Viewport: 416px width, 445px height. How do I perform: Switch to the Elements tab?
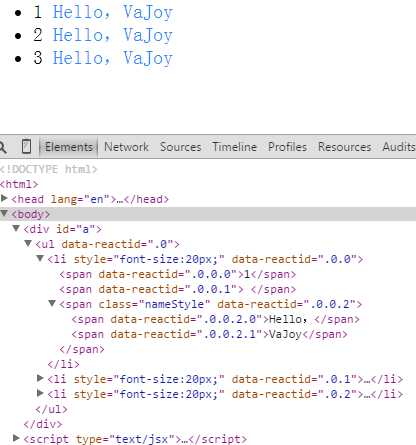[69, 147]
